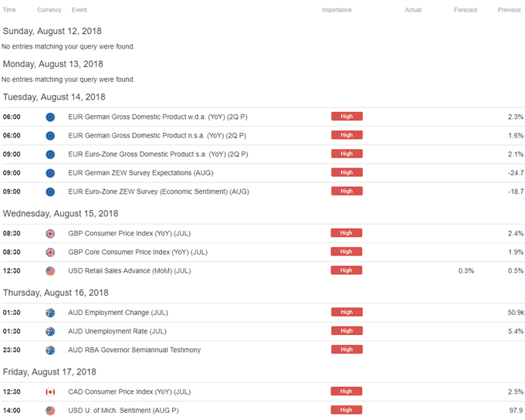
Task: Open AUD Employment Change (JUL) event
Action: tap(118, 313)
